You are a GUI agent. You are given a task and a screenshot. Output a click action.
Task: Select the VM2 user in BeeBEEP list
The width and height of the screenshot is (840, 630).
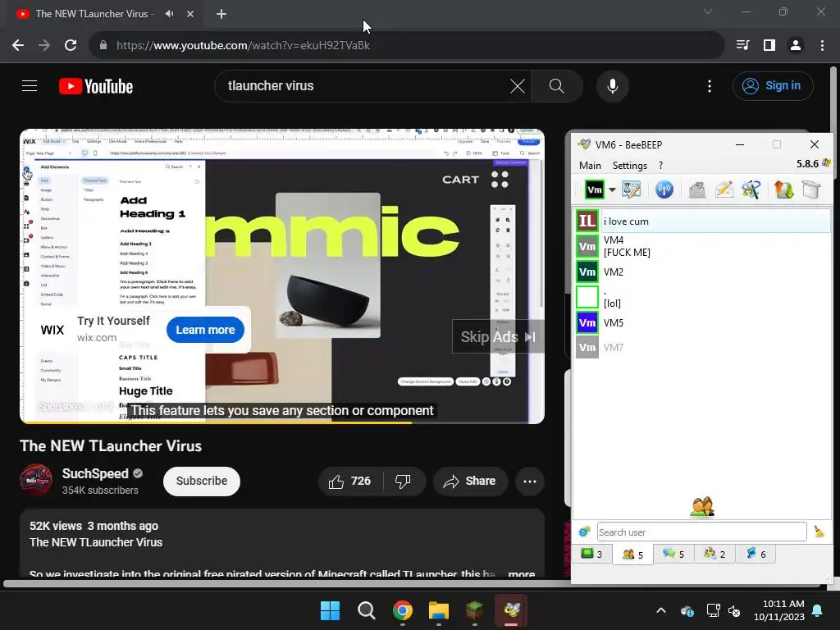pyautogui.click(x=702, y=272)
